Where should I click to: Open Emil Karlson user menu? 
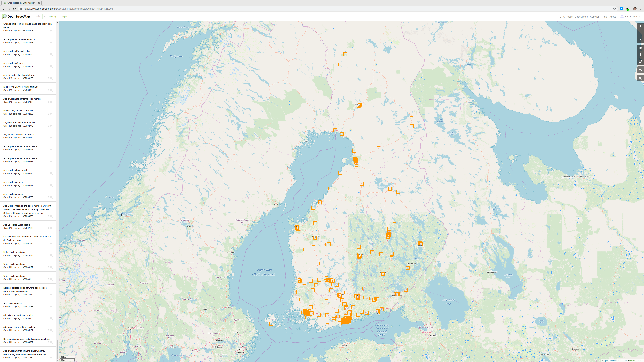(x=630, y=16)
